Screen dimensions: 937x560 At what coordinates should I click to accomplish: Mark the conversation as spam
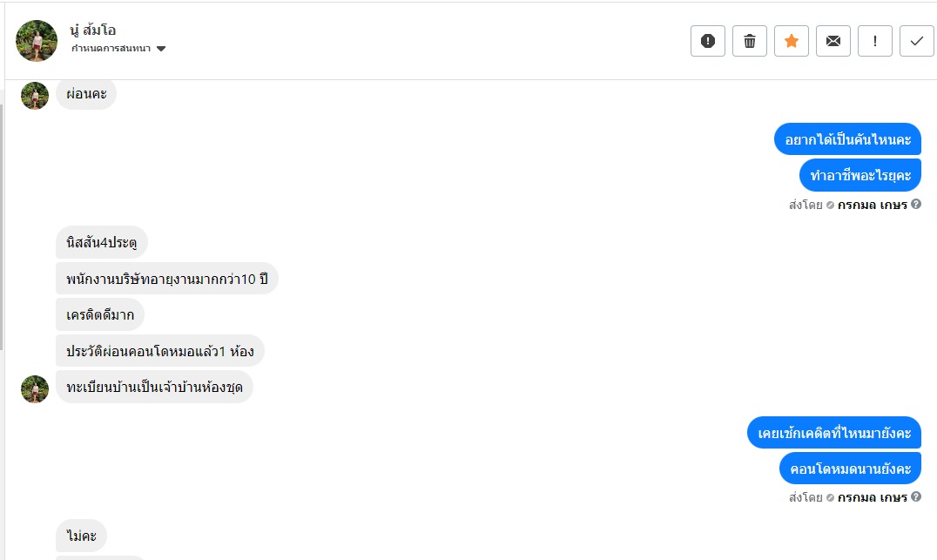(708, 41)
